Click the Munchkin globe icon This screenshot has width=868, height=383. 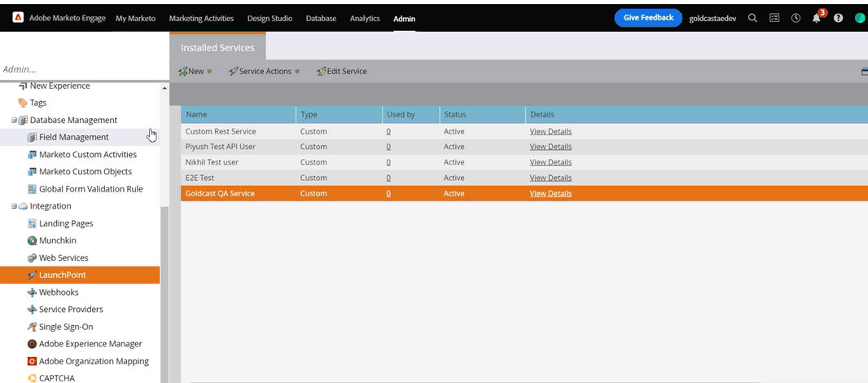pyautogui.click(x=32, y=240)
